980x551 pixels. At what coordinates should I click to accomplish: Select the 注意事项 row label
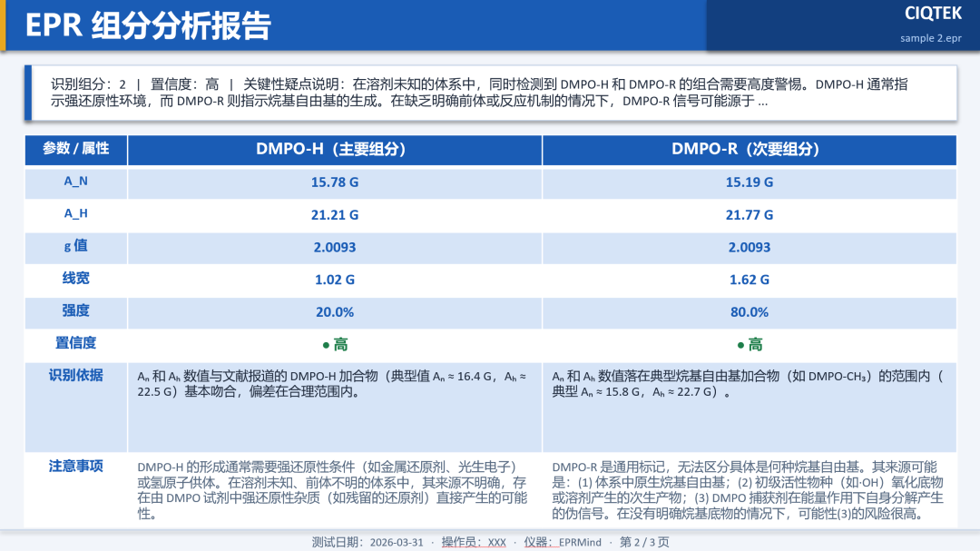[76, 467]
